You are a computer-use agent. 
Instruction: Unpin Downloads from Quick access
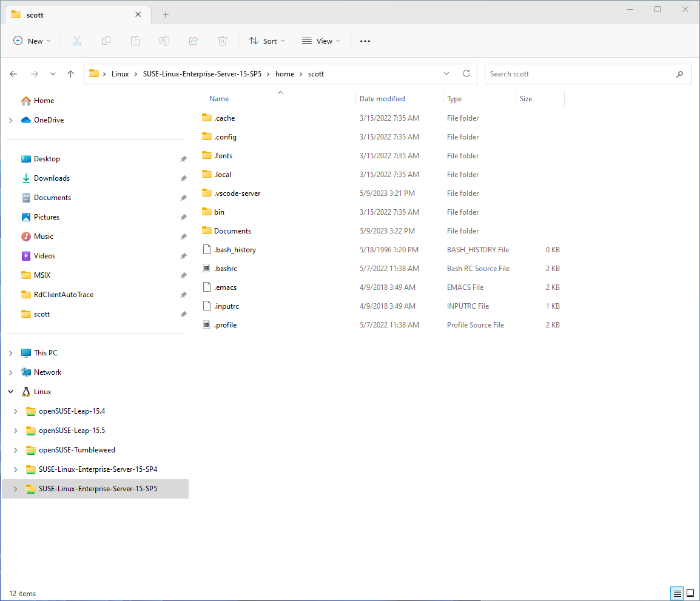pyautogui.click(x=183, y=178)
